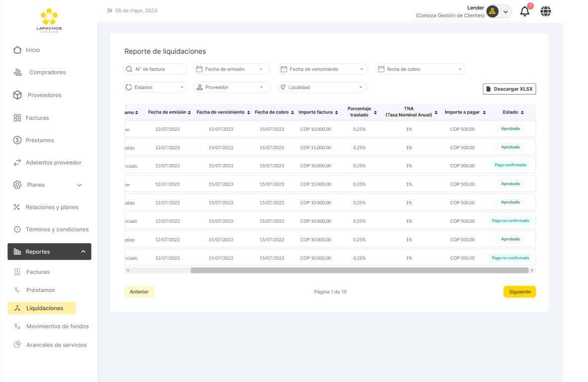This screenshot has height=382, width=588.
Task: Go to Términos y condiciones
Action: pyautogui.click(x=57, y=229)
